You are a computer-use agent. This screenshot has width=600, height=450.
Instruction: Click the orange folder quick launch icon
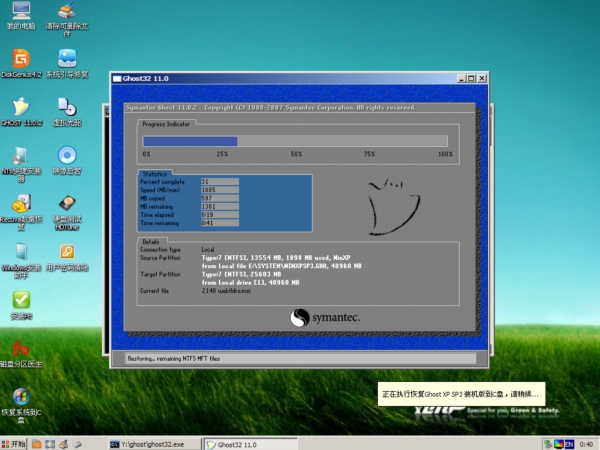coord(37,444)
